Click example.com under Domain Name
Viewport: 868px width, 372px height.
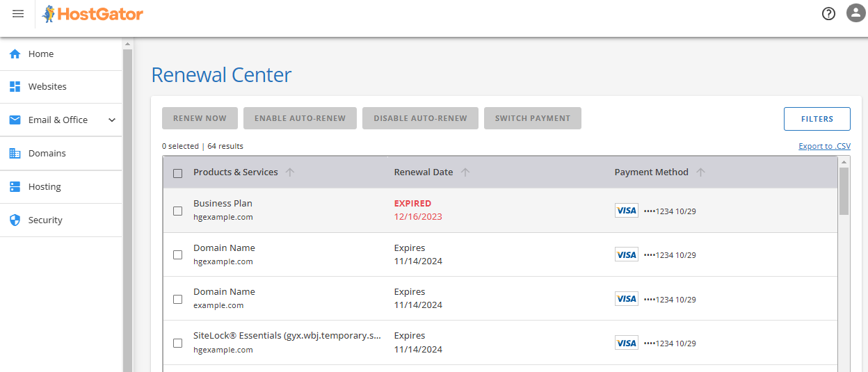coord(218,305)
